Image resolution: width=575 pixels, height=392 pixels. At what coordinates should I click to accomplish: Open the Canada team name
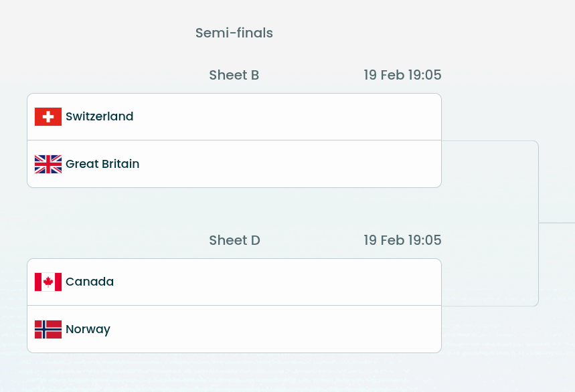(90, 282)
